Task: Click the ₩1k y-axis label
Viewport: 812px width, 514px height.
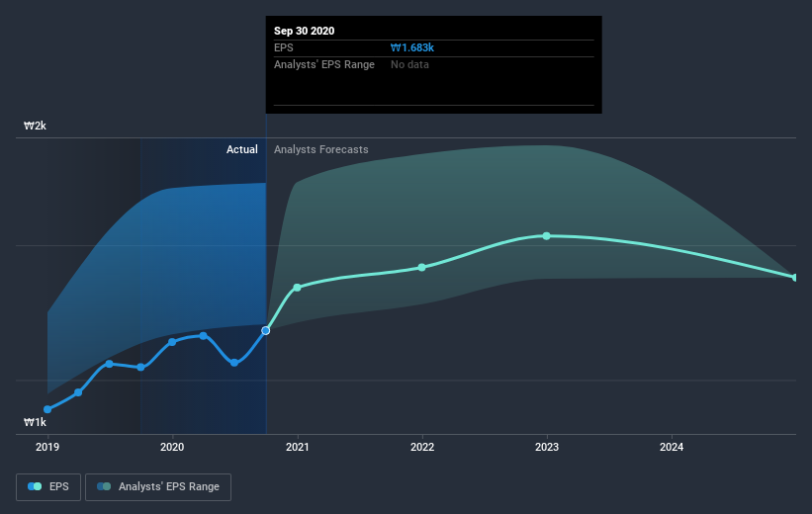Action: (36, 422)
